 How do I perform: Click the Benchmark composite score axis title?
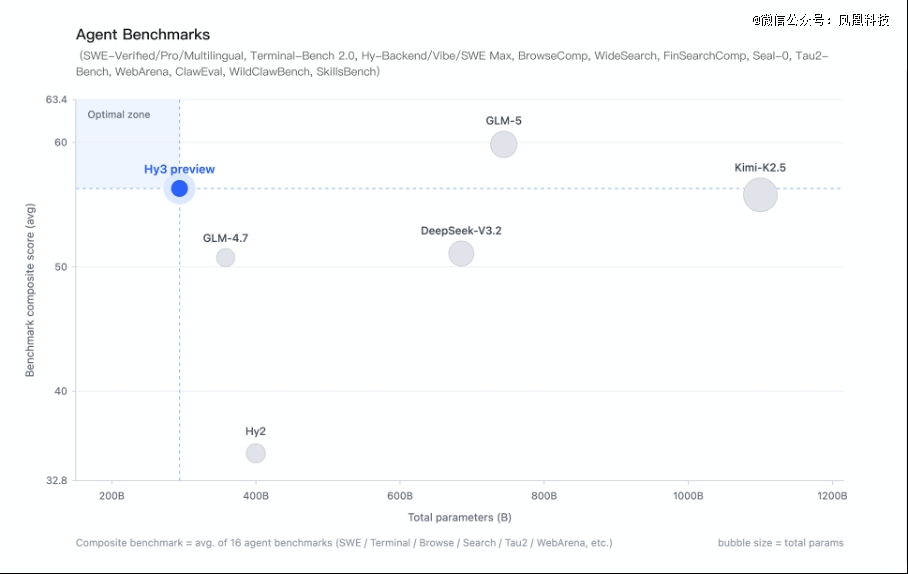30,290
